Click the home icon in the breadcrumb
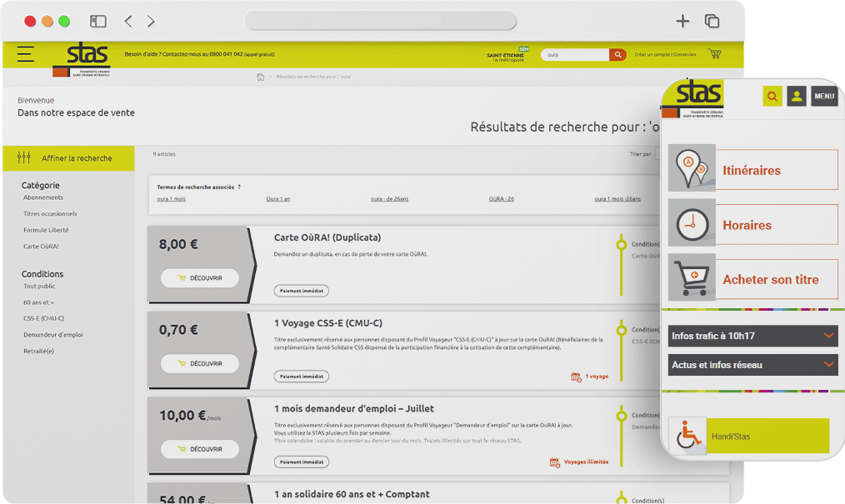 261,77
